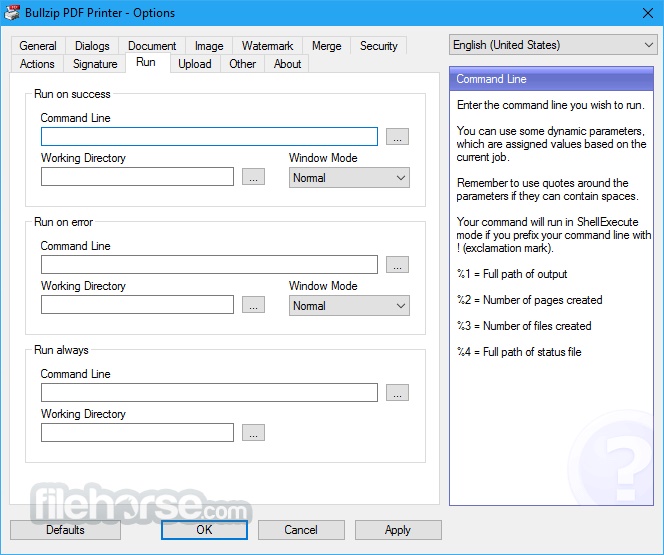Open Run on error Window Mode dropdown
664x555 pixels.
coord(349,305)
